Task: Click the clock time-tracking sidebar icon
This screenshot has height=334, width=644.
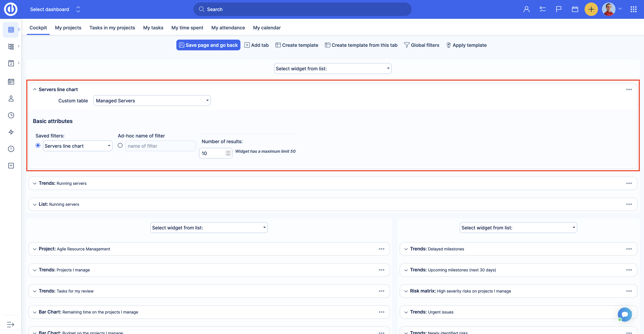Action: tap(11, 115)
